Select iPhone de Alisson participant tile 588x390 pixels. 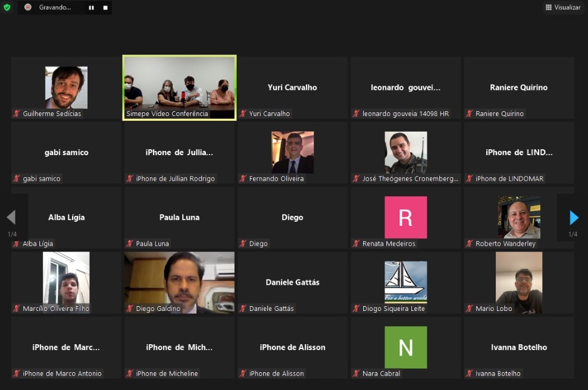pos(292,347)
